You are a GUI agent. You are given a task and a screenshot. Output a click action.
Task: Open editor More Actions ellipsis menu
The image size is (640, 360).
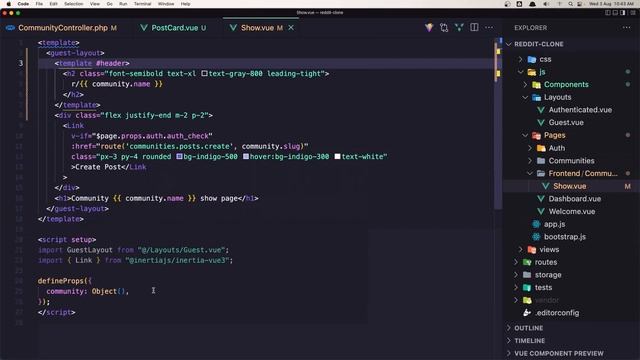click(489, 28)
